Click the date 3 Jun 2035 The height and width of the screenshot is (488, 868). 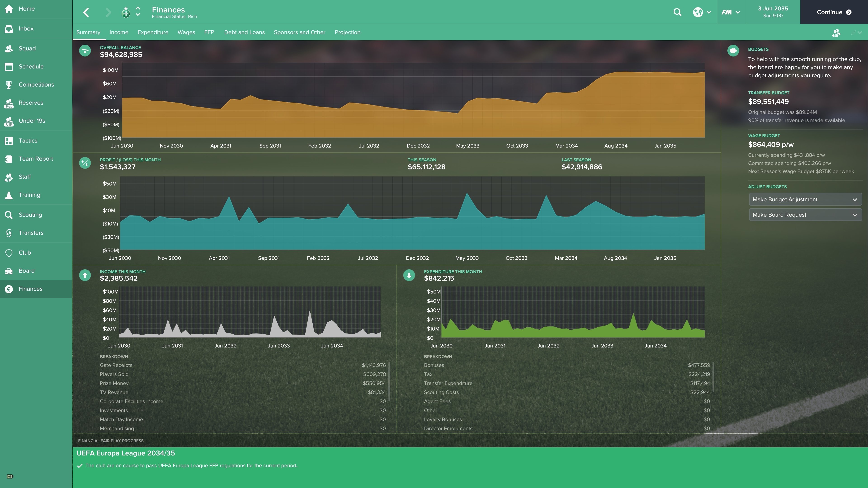pos(773,9)
